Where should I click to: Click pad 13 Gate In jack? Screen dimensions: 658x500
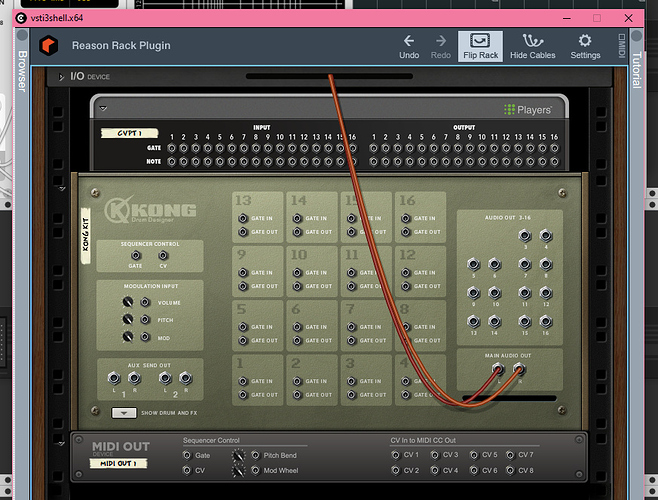[x=243, y=218]
